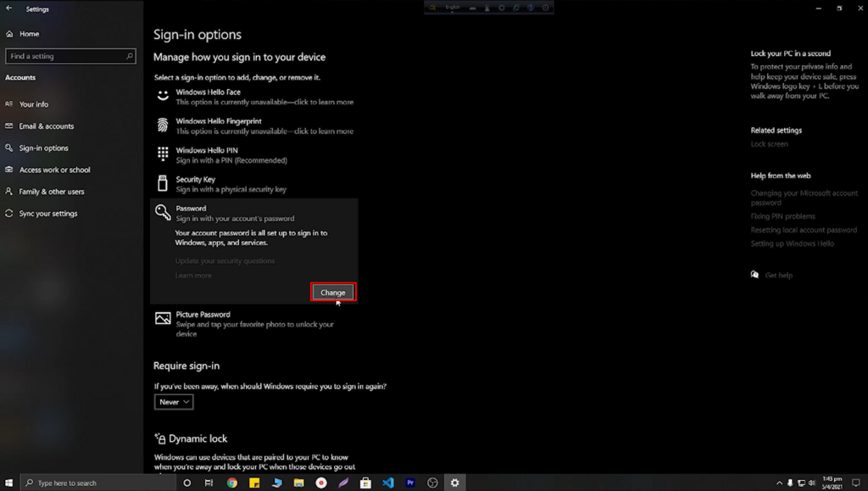The width and height of the screenshot is (868, 491).
Task: Click the Learn more link under Password
Action: point(193,275)
